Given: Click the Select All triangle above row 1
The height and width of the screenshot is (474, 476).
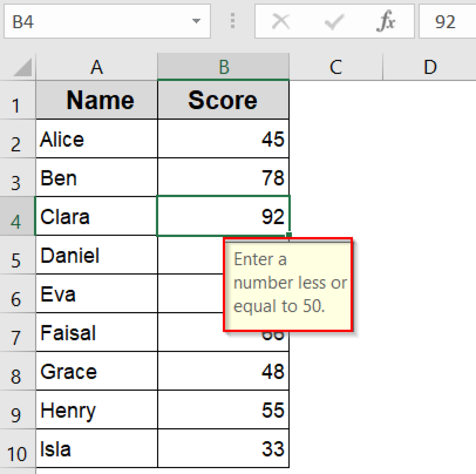Looking at the screenshot, I should 22,67.
